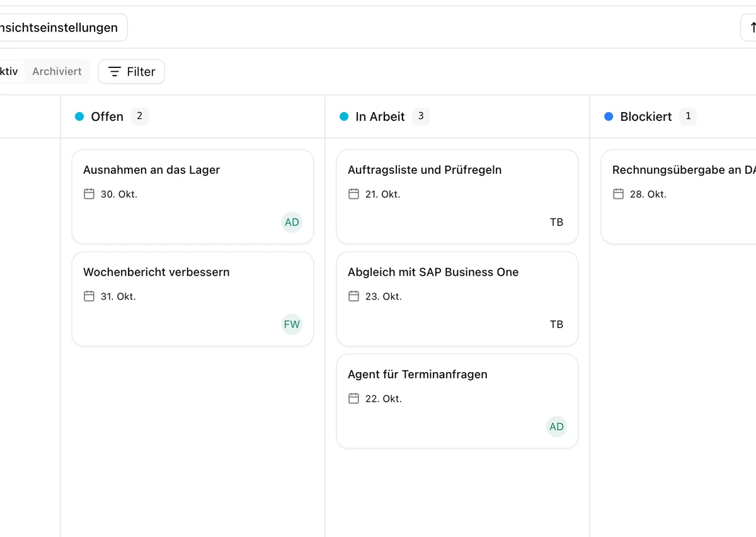The height and width of the screenshot is (537, 756).
Task: Click the TB assignee on Abgleich mit SAP
Action: [x=556, y=325]
